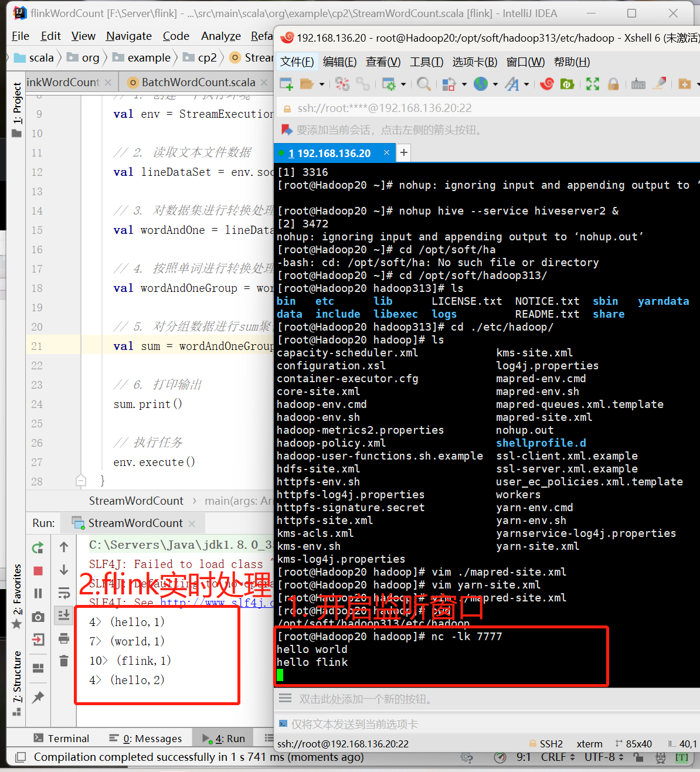The height and width of the screenshot is (772, 700).
Task: Clear all console output with trash icon
Action: pos(64,661)
